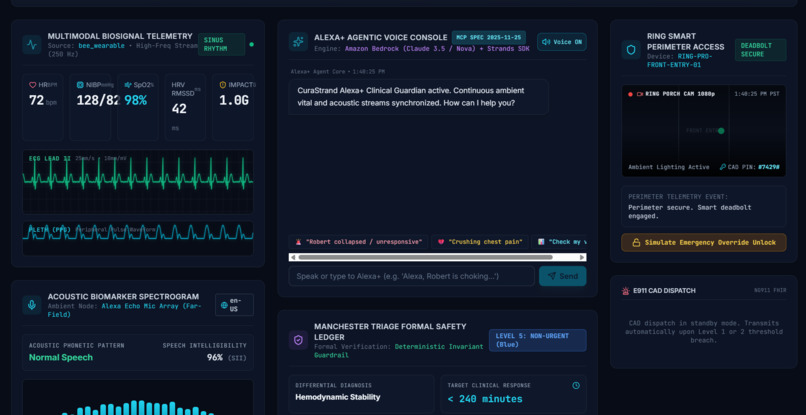Click the biosignal telemetry pulse icon
The height and width of the screenshot is (415, 806).
click(32, 45)
